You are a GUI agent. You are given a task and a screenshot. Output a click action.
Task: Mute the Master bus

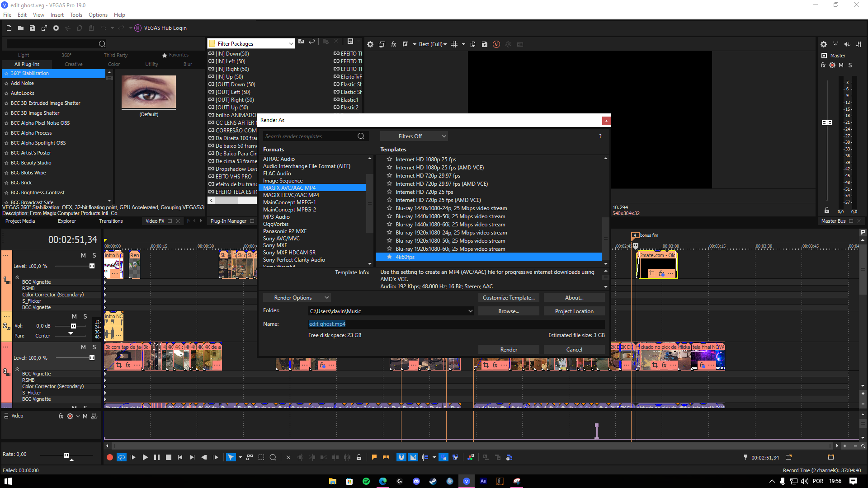(x=841, y=65)
